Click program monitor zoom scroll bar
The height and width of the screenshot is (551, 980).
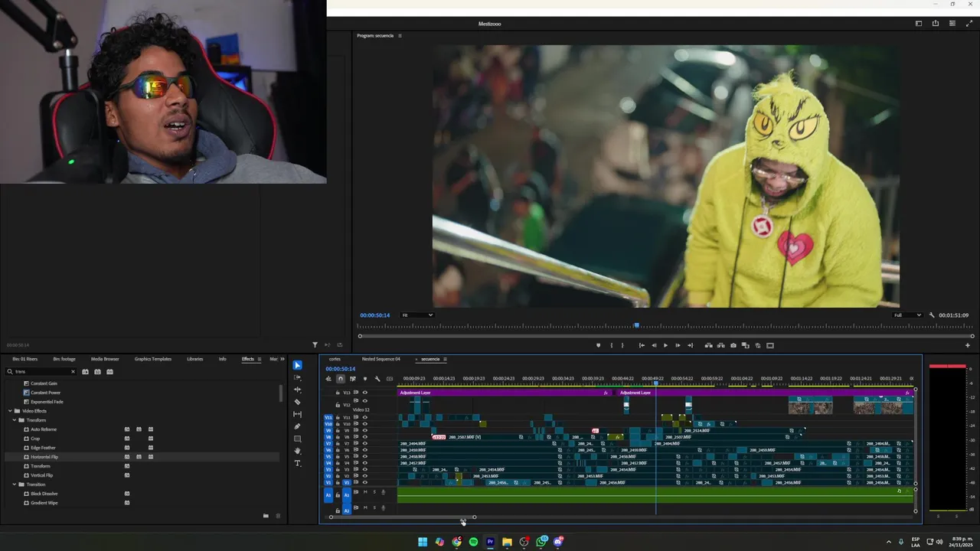click(665, 336)
